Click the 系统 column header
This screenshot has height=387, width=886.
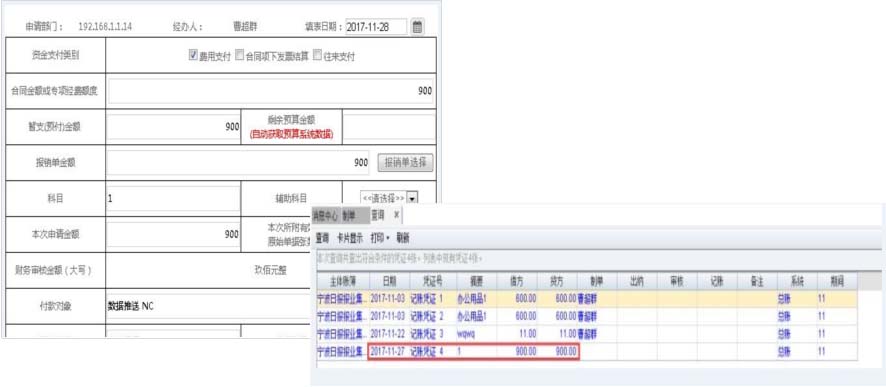[797, 281]
